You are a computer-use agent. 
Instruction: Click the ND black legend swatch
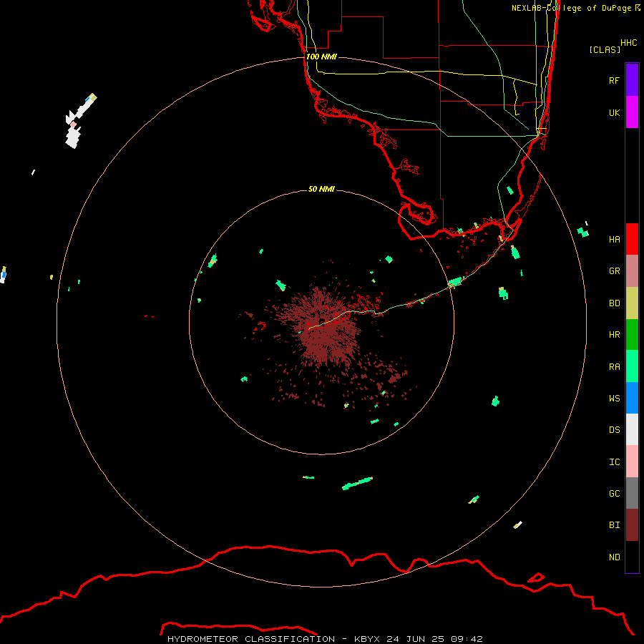click(x=632, y=557)
